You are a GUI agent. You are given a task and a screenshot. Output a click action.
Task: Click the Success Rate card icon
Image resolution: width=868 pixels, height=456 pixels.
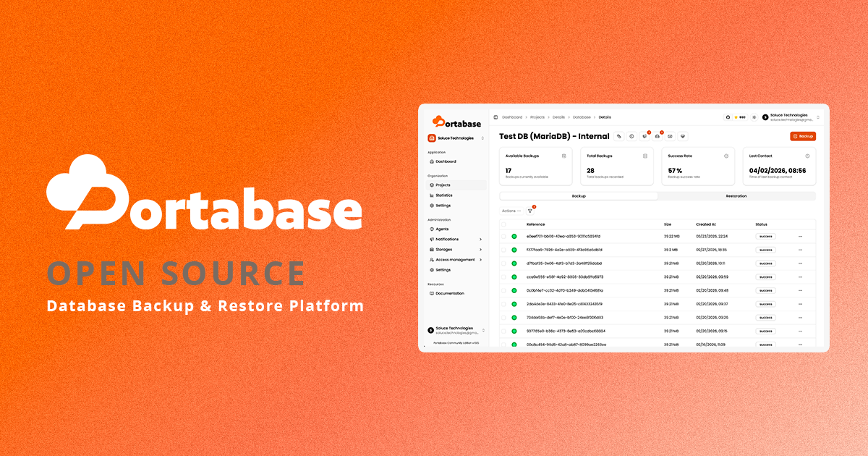click(x=726, y=156)
